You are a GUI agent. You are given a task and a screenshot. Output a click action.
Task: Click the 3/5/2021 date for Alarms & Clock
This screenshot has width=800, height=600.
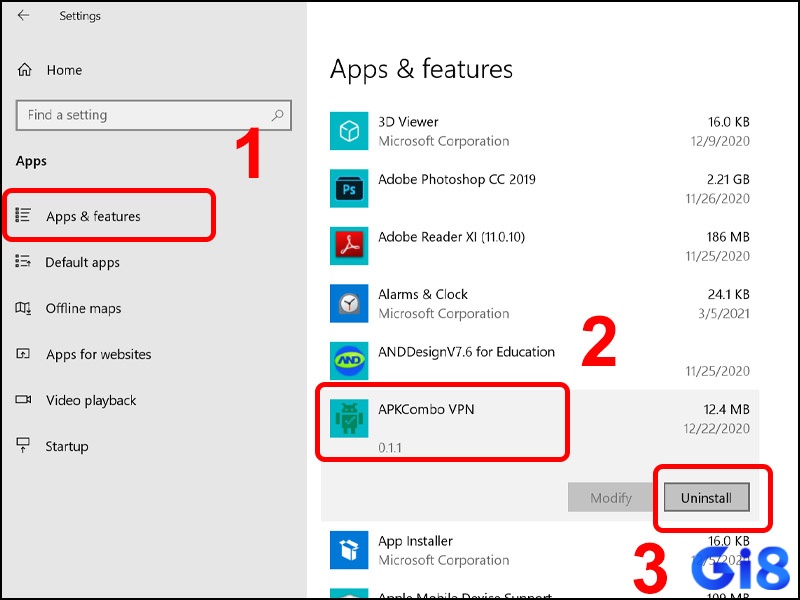(724, 314)
